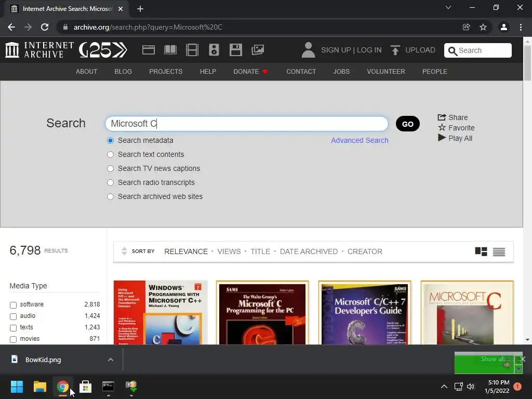The width and height of the screenshot is (532, 399).
Task: Click the GO search button
Action: click(x=407, y=124)
